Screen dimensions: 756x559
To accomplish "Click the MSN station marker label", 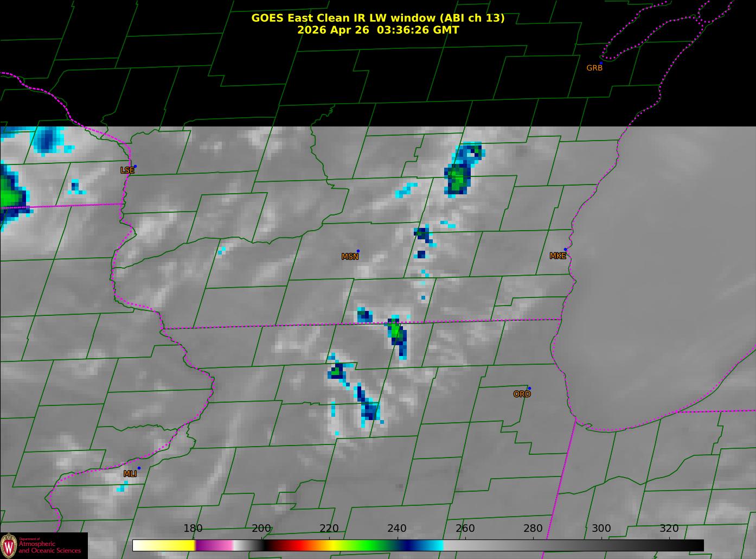I will [350, 257].
